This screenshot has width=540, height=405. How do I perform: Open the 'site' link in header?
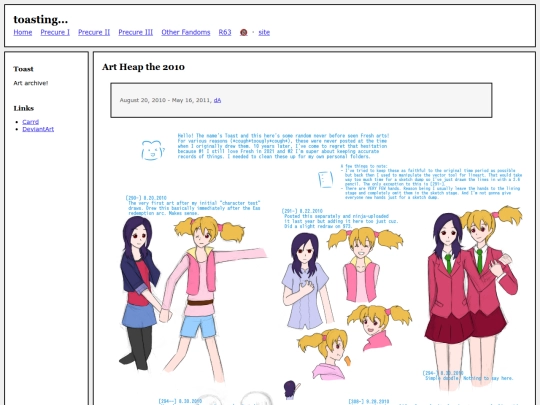tap(264, 32)
